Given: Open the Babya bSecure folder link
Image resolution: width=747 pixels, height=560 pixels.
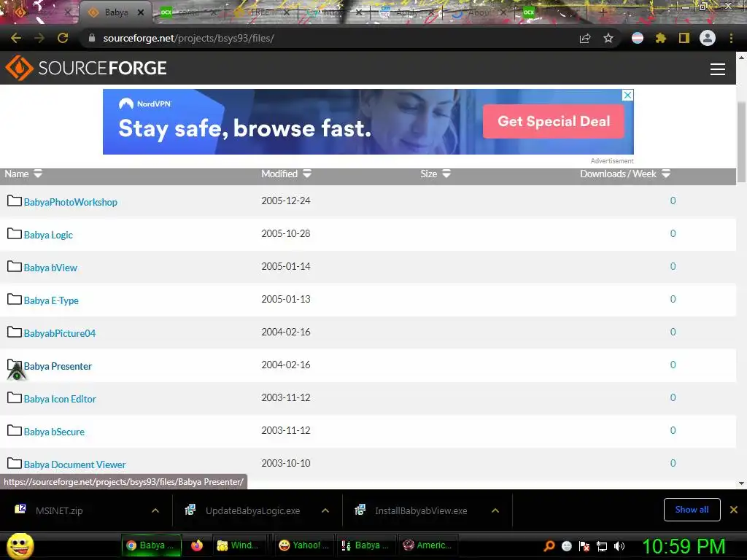Looking at the screenshot, I should tap(54, 432).
